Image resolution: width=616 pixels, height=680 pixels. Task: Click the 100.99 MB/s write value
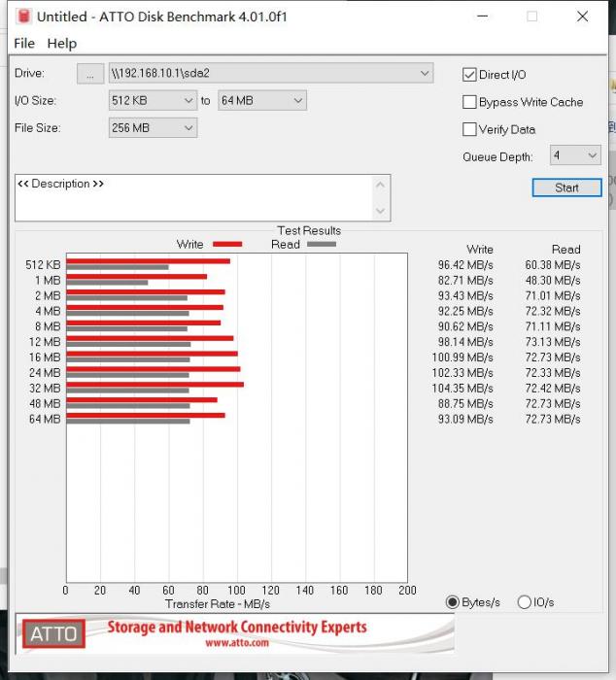(x=462, y=357)
